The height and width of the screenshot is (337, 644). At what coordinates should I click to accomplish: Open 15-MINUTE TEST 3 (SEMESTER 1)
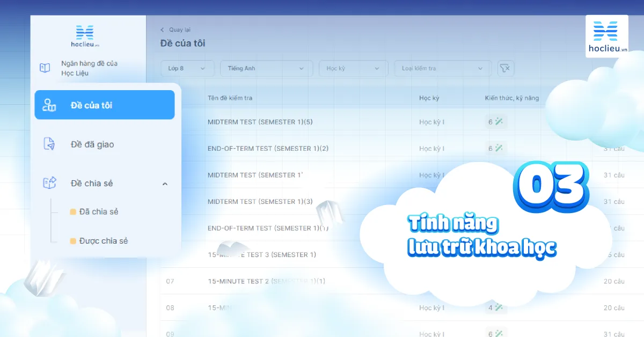point(262,254)
